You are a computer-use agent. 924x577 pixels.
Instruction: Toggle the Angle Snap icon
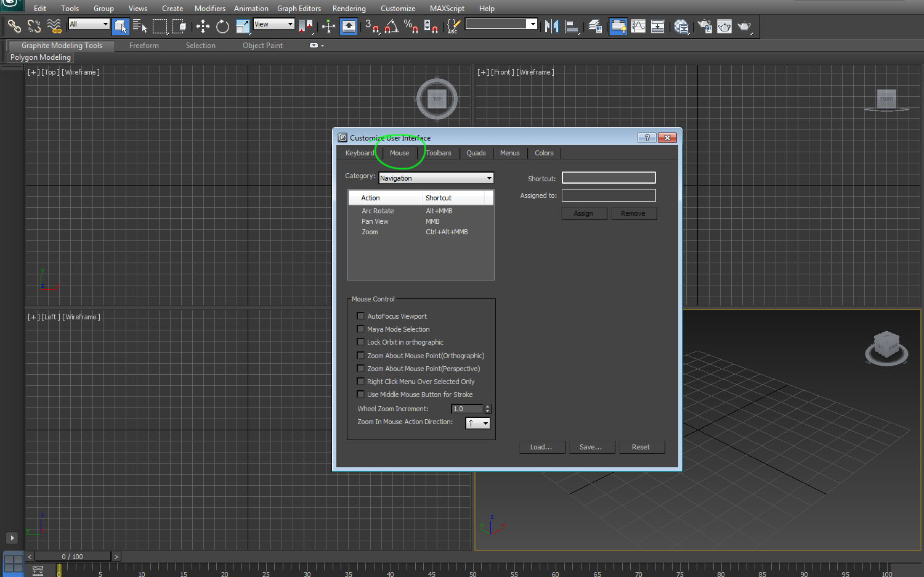(392, 26)
